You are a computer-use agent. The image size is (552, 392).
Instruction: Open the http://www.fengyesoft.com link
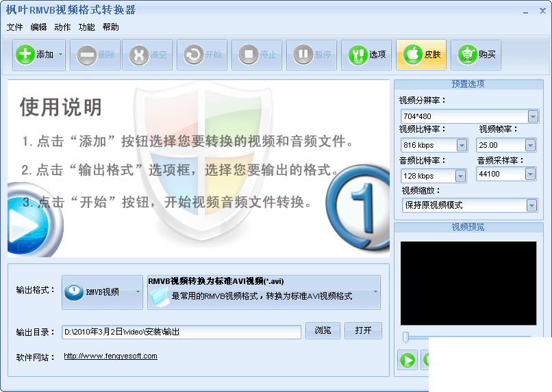coord(110,356)
